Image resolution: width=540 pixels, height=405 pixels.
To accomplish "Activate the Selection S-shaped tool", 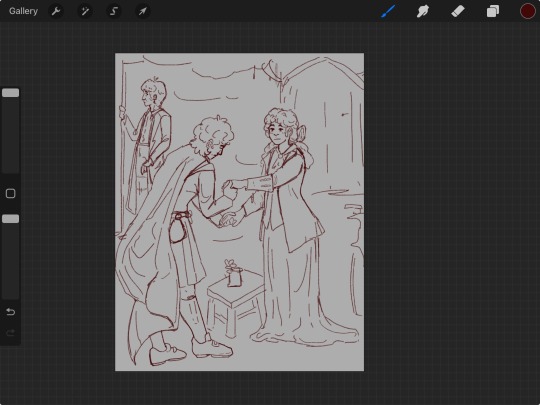I will click(x=114, y=11).
